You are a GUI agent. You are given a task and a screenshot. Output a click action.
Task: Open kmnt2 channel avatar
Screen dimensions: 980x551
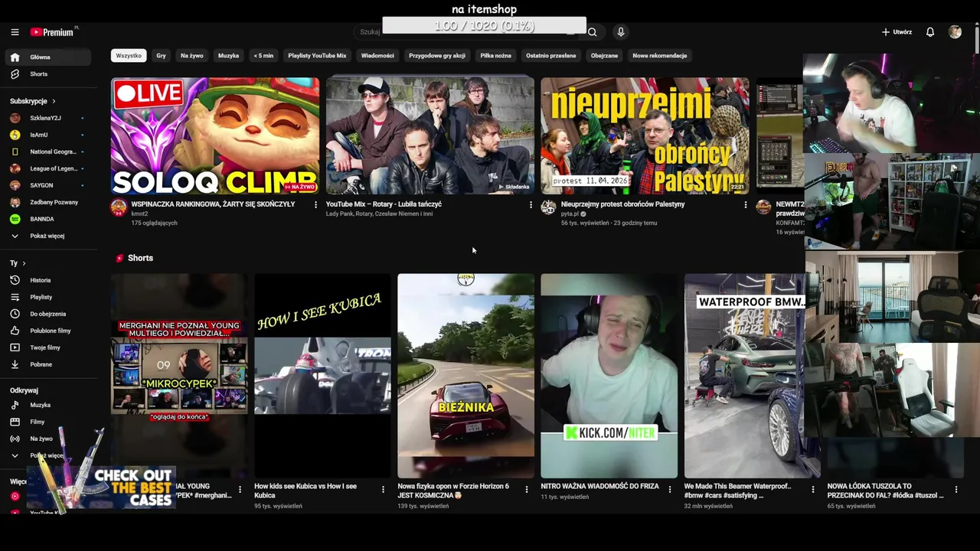[x=119, y=207]
